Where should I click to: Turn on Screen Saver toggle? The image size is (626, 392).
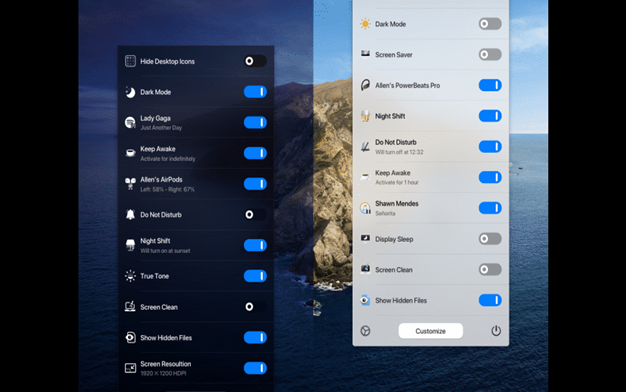pos(490,54)
